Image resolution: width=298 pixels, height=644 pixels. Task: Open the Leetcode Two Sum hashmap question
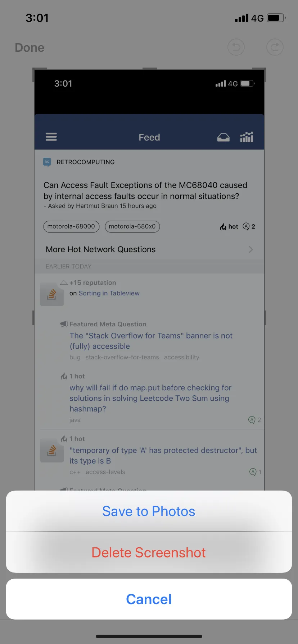150,398
